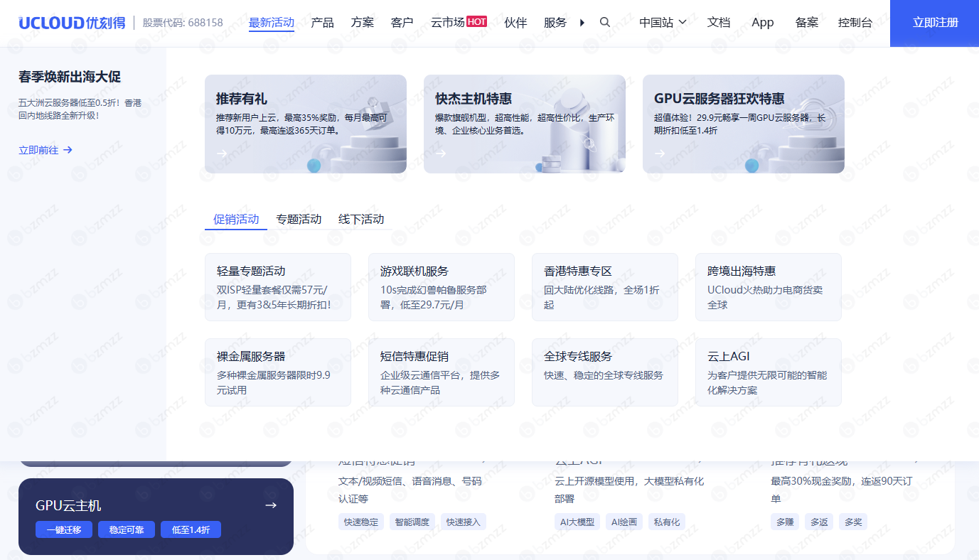The width and height of the screenshot is (979, 560).
Task: Switch to 线下活动 tab
Action: (361, 219)
